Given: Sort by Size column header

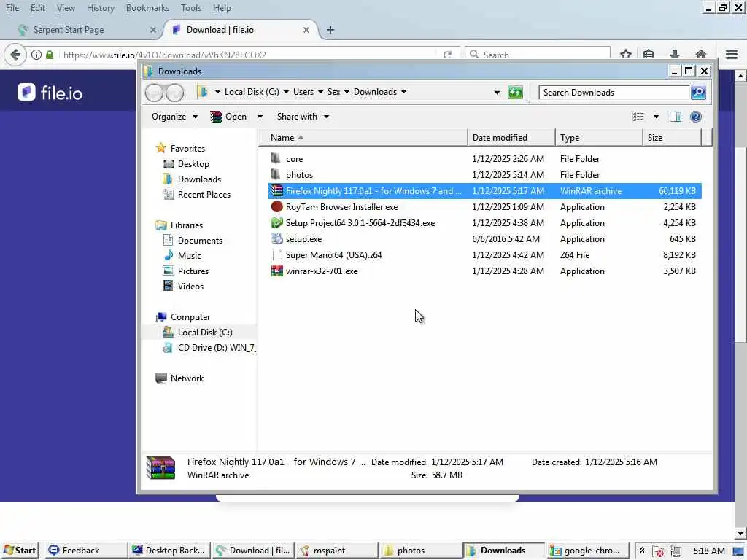Looking at the screenshot, I should pos(672,138).
